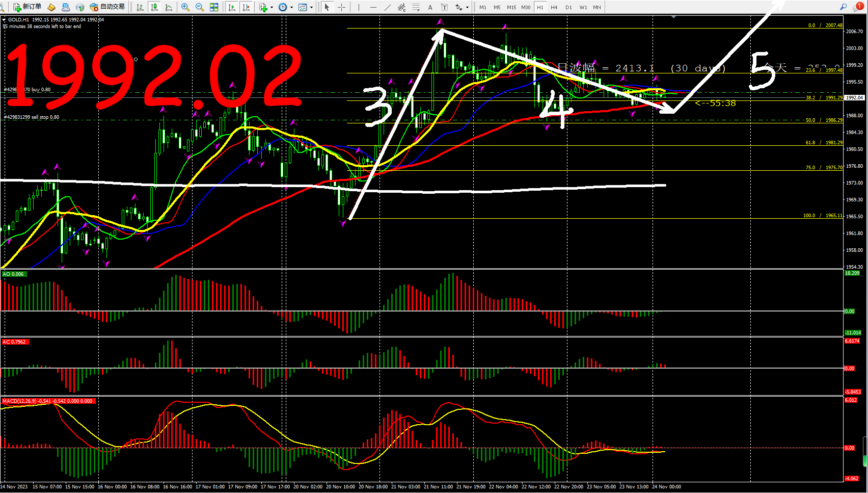Open the chart templates dropdown arrow
Viewport: 868px width, 493px height.
311,7
